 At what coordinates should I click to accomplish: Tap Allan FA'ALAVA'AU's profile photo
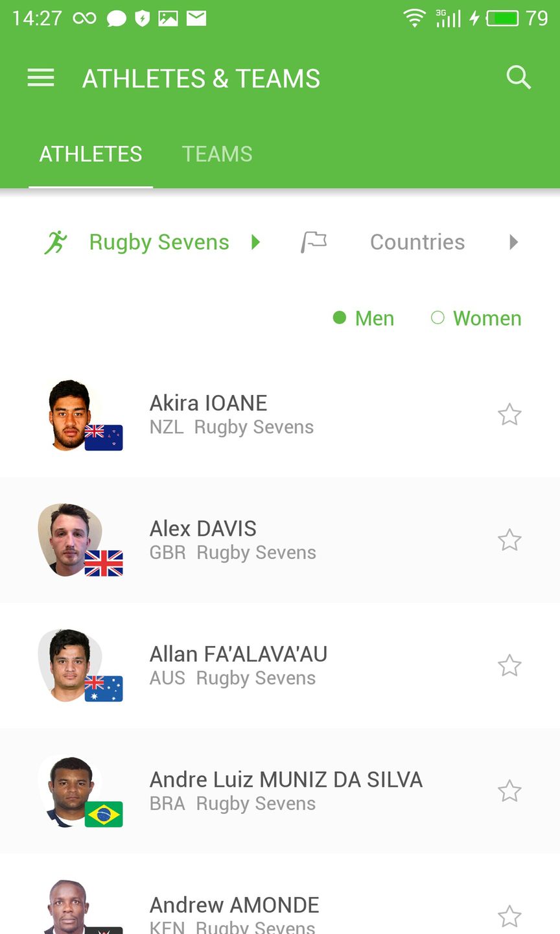tap(71, 665)
